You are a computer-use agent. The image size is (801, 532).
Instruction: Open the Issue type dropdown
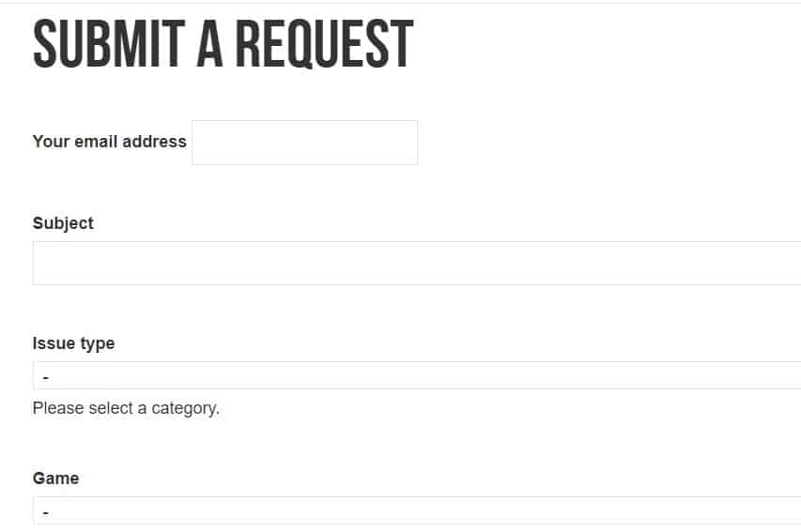(417, 375)
